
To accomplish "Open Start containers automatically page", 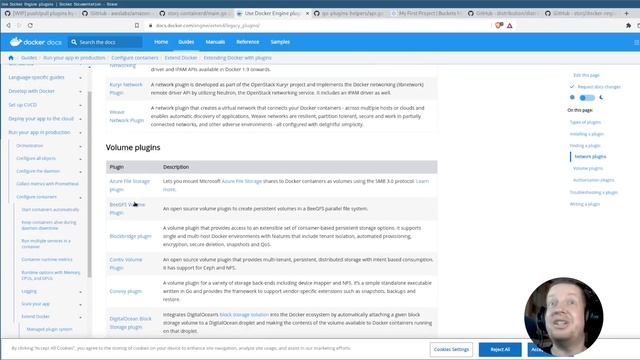I will click(x=50, y=210).
